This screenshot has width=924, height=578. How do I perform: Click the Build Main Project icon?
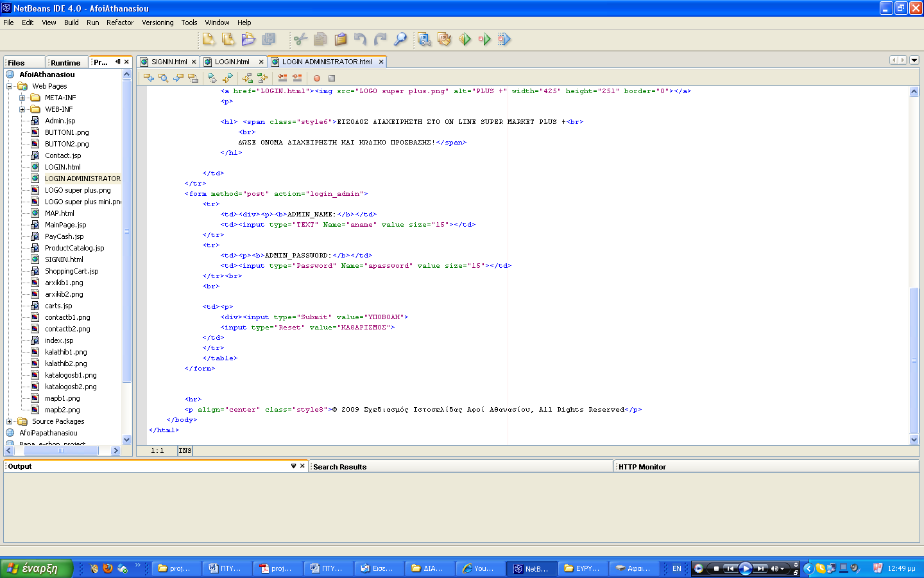425,39
